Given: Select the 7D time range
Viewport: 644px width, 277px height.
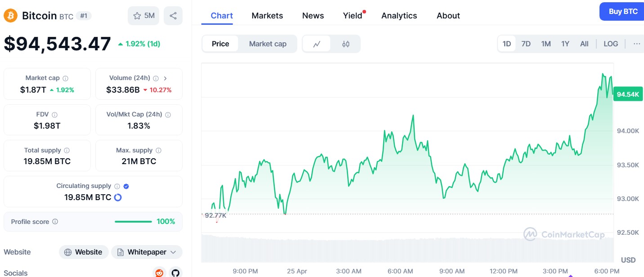Looking at the screenshot, I should [526, 44].
